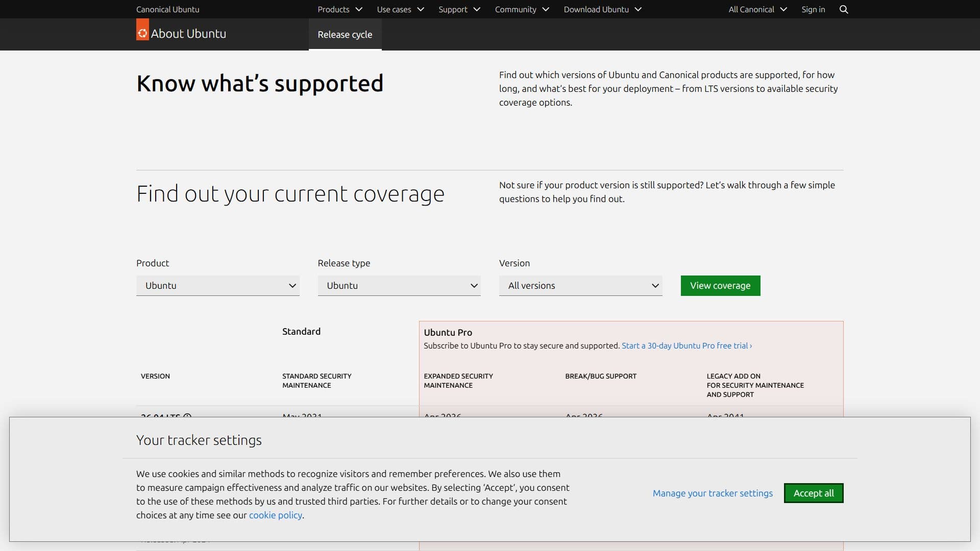Viewport: 980px width, 551px height.
Task: Click the 'STANDARD SECURITY MAINTENANCE' column header
Action: tap(317, 381)
